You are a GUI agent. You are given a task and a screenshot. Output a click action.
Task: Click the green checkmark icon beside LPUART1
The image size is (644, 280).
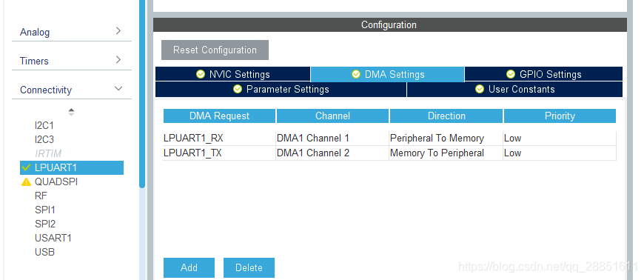[x=26, y=167]
